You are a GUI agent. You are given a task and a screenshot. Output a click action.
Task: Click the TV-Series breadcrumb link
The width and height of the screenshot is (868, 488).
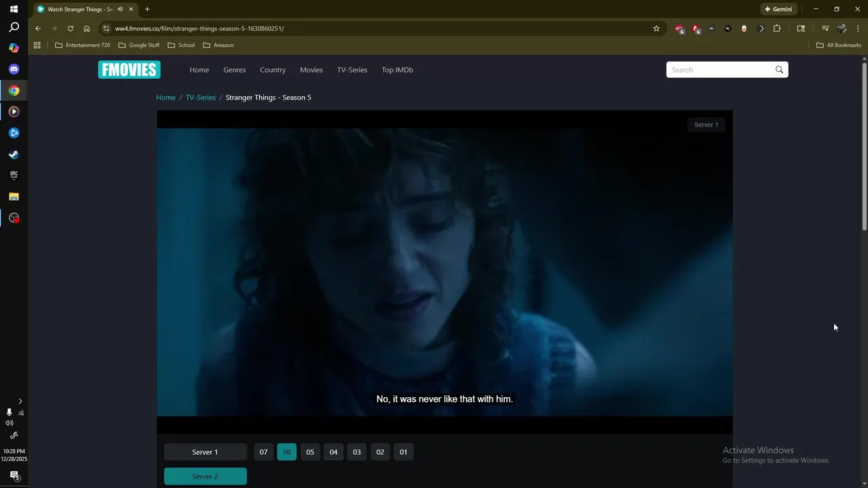[x=201, y=98]
